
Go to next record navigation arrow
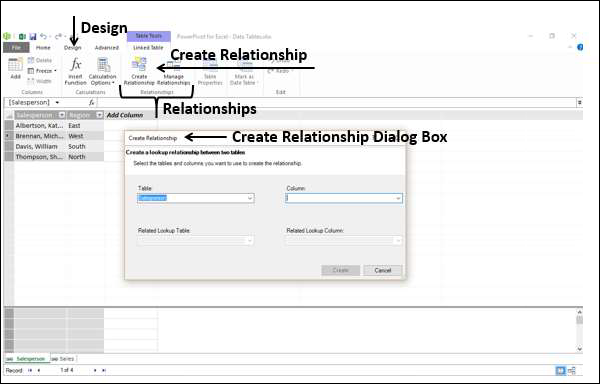coord(95,370)
